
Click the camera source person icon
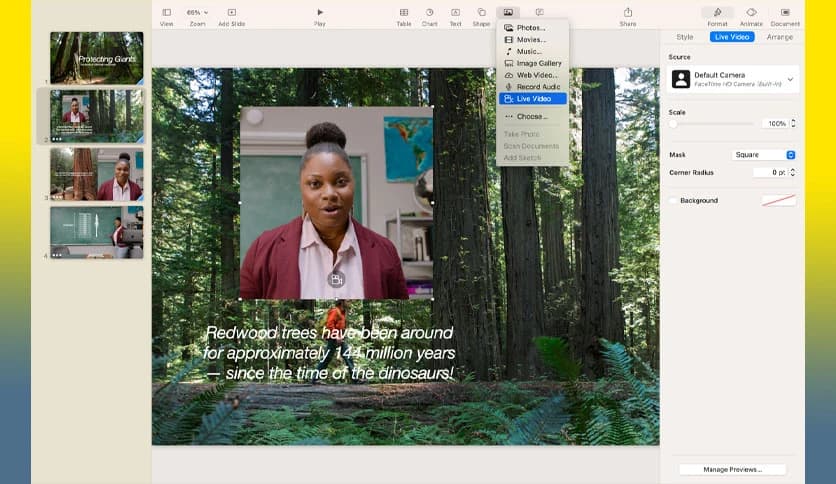tap(681, 79)
